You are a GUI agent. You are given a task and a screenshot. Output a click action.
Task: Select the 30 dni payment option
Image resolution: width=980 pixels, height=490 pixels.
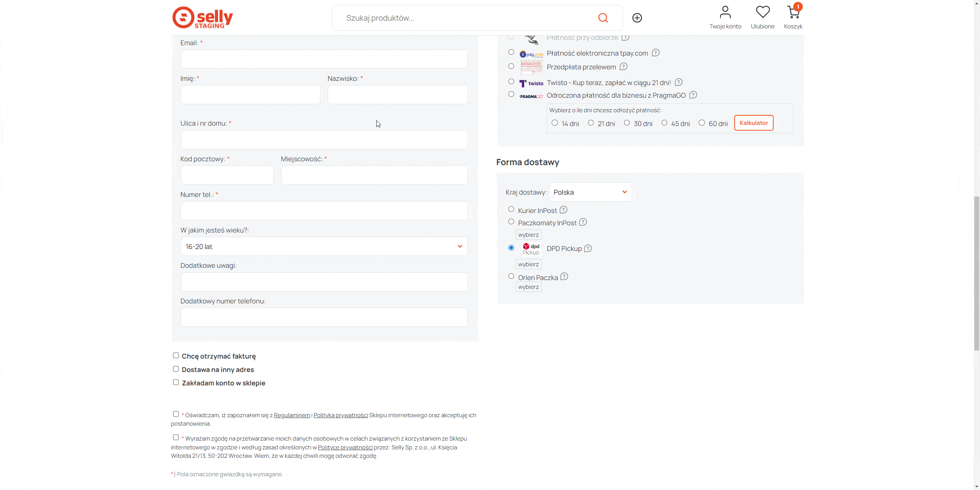pos(627,123)
